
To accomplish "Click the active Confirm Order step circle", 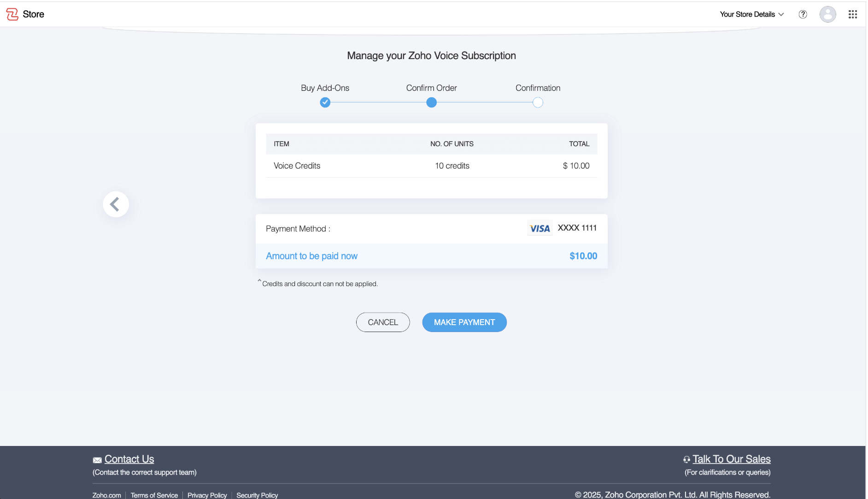I will click(432, 102).
